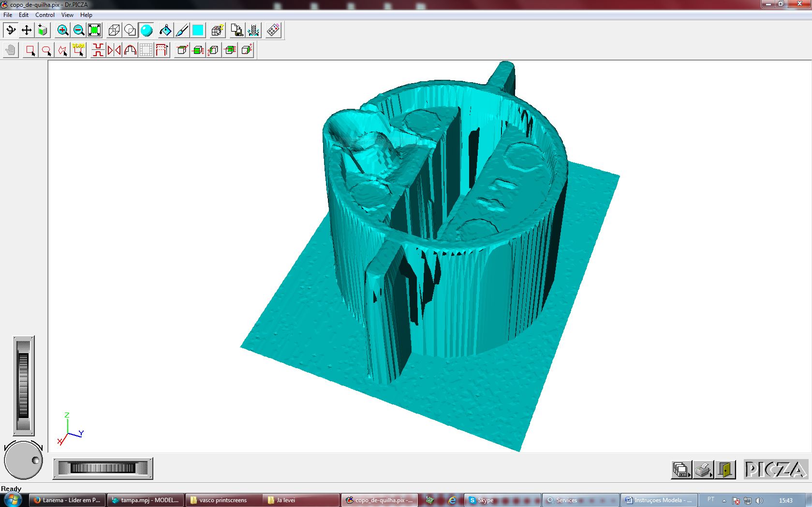The image size is (812, 507).
Task: Click the exit door button
Action: 725,469
